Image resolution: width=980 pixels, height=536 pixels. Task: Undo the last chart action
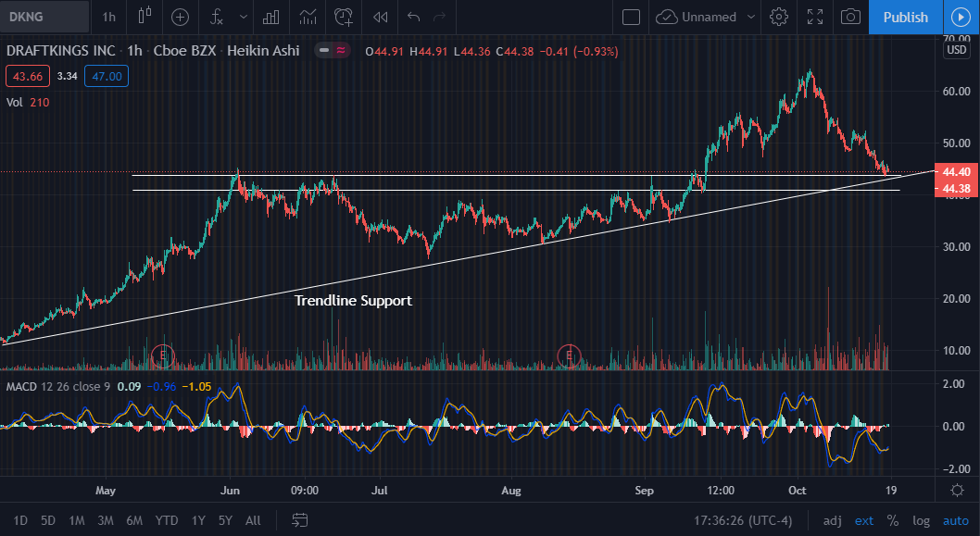pyautogui.click(x=414, y=17)
